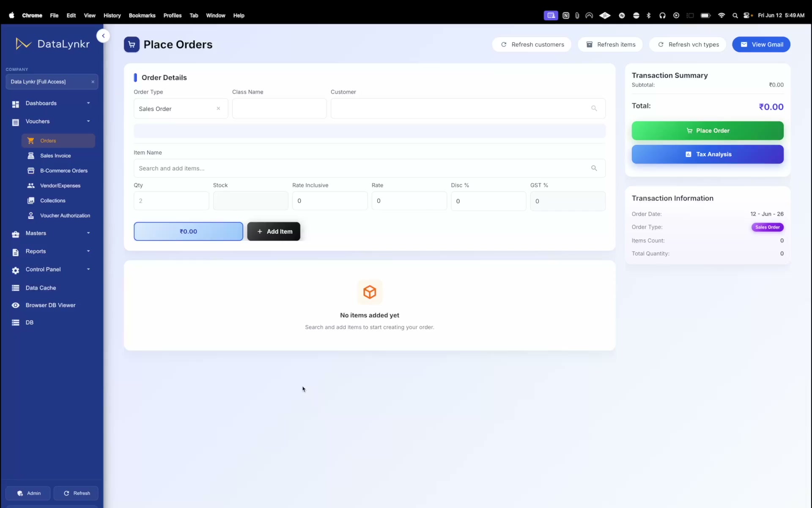
Task: Expand the Masters menu arrow
Action: pos(88,233)
